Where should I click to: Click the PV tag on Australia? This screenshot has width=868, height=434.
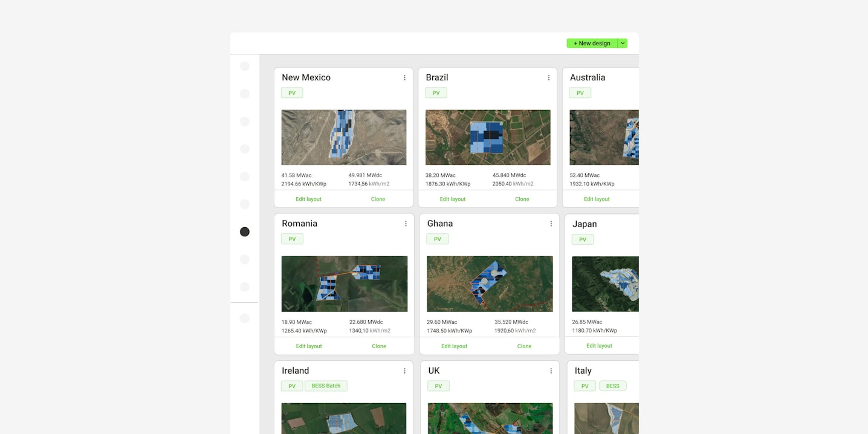[x=580, y=93]
